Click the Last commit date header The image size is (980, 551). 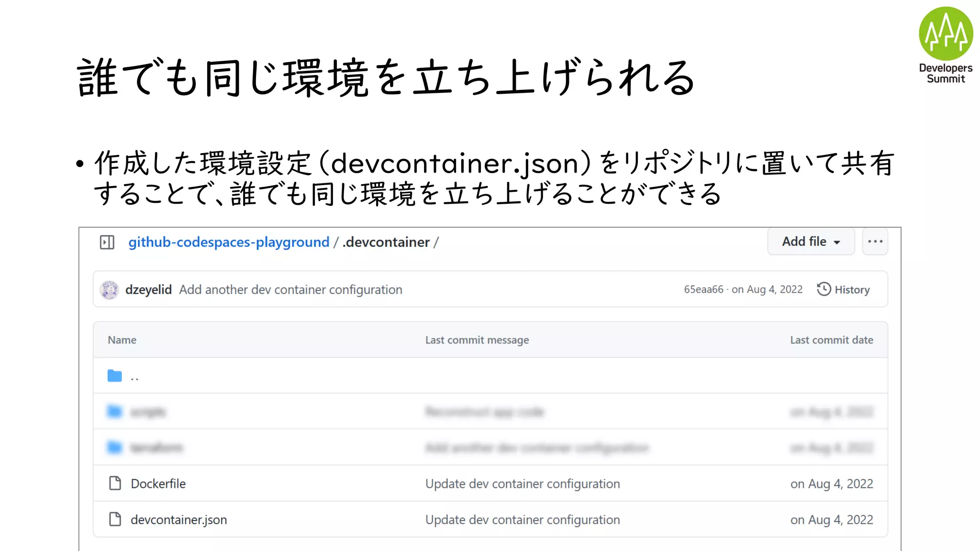pos(832,340)
